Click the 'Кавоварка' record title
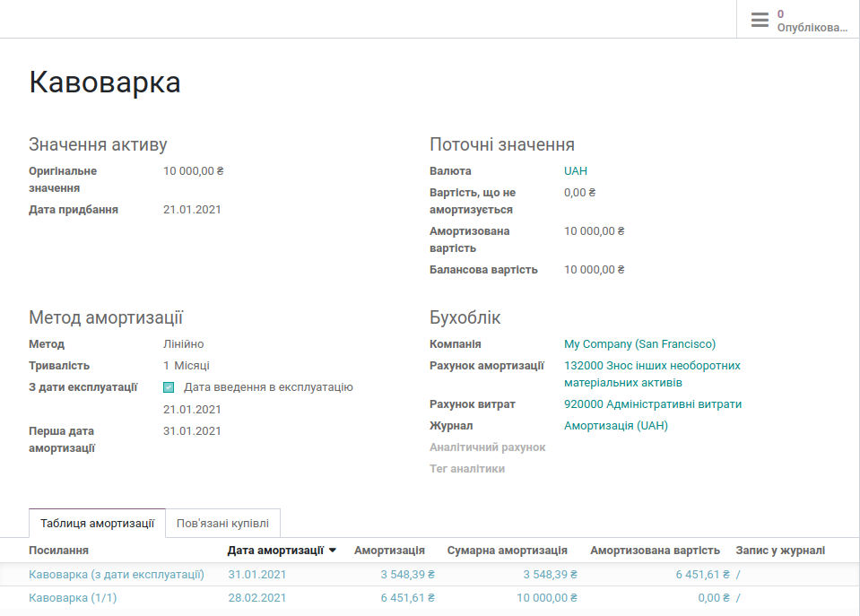 click(x=105, y=82)
